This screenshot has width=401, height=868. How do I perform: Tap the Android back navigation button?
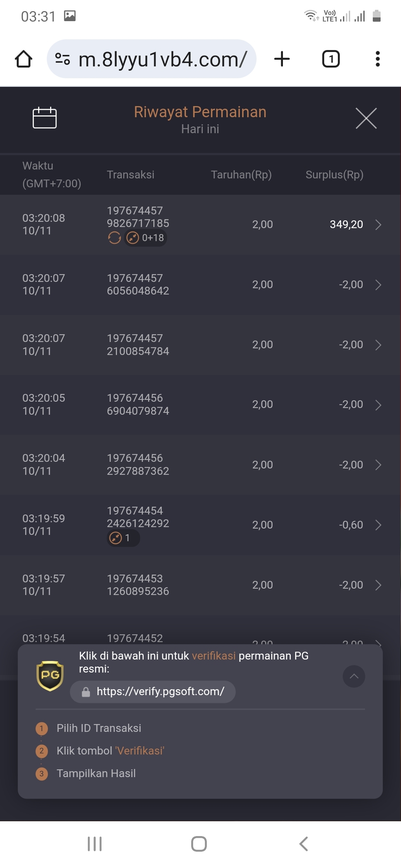pyautogui.click(x=304, y=844)
